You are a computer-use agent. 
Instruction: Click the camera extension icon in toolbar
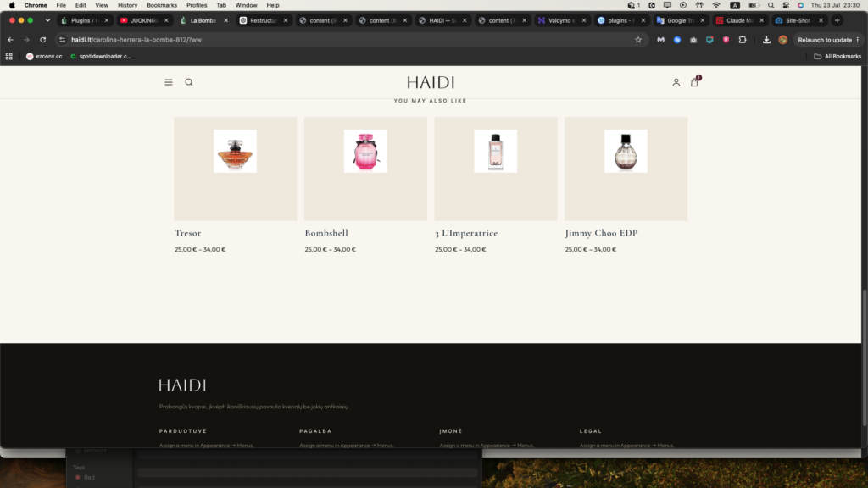693,40
